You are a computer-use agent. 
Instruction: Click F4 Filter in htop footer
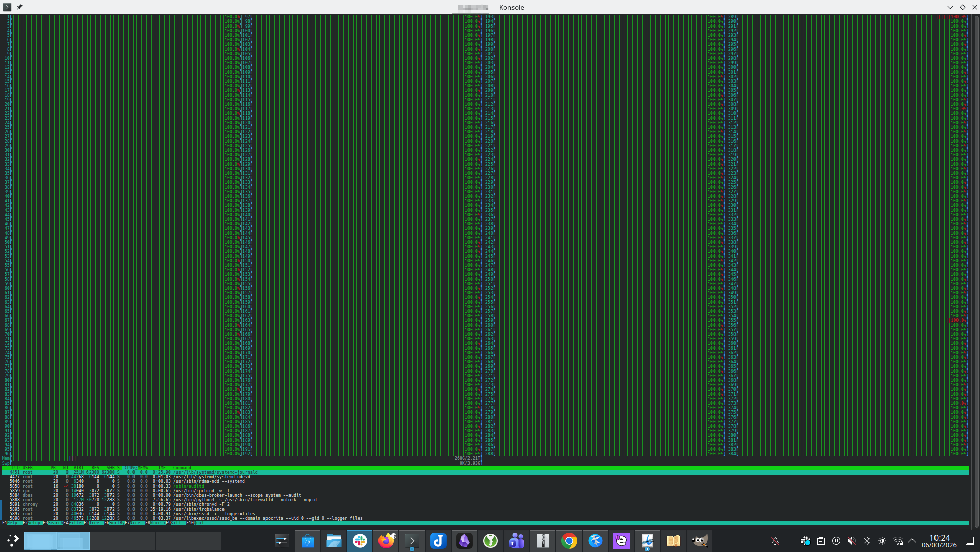click(74, 523)
